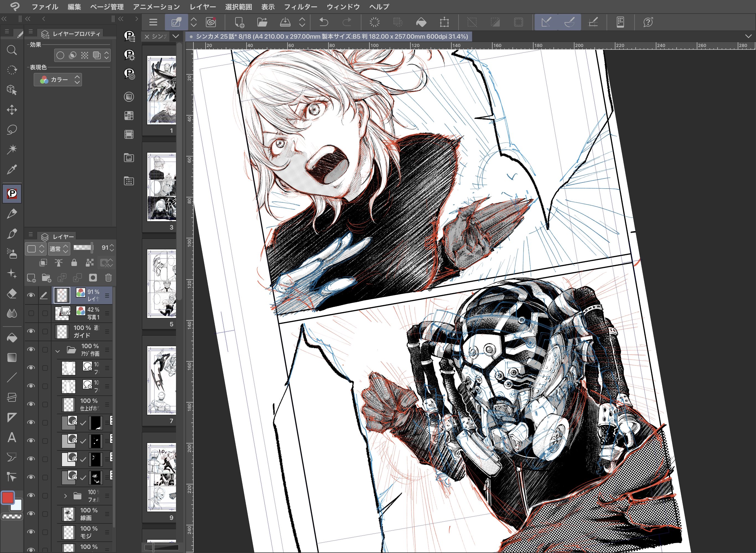Click the Undo arrow in command bar
The width and height of the screenshot is (756, 553).
coord(323,22)
